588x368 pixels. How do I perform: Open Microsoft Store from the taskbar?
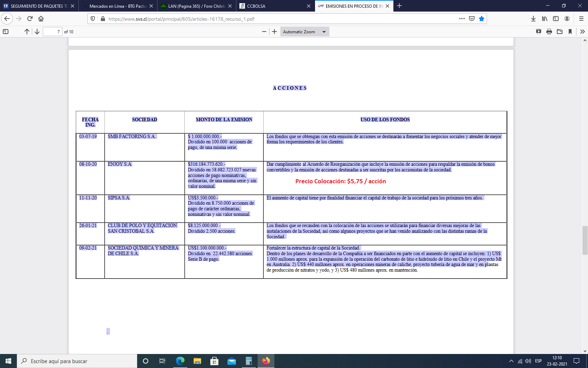(x=215, y=361)
